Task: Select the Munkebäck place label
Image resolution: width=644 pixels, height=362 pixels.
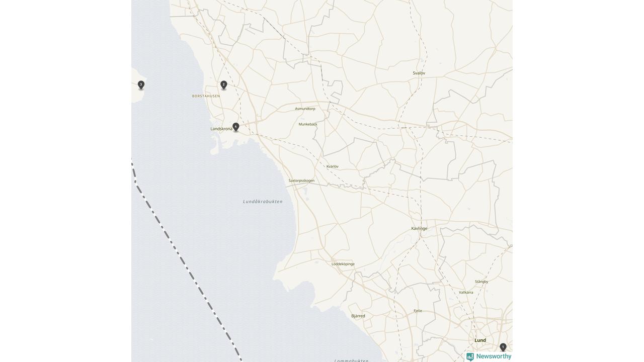Action: click(x=308, y=124)
